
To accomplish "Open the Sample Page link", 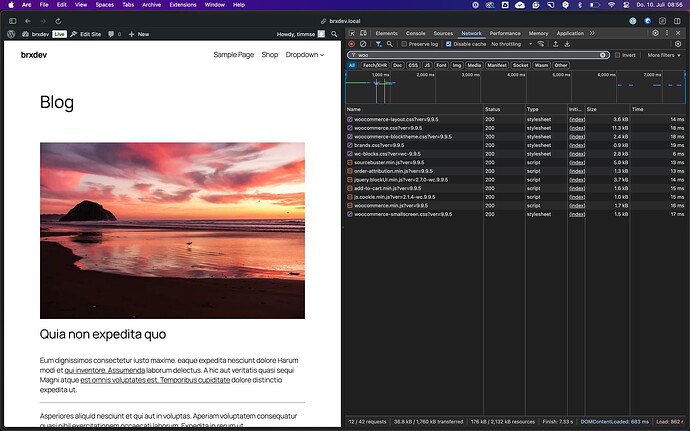I will 234,55.
